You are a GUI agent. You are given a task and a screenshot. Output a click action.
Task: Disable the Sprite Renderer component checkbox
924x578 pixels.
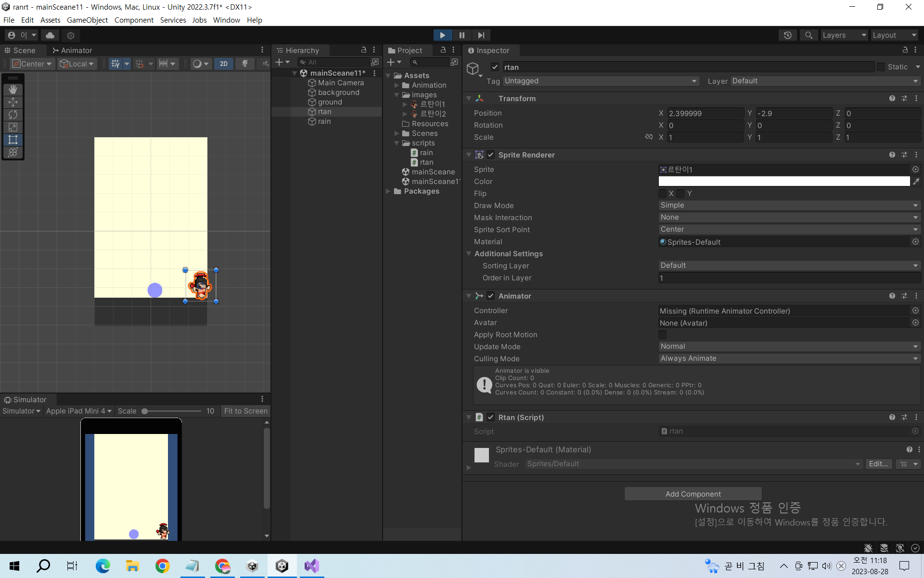coord(490,155)
